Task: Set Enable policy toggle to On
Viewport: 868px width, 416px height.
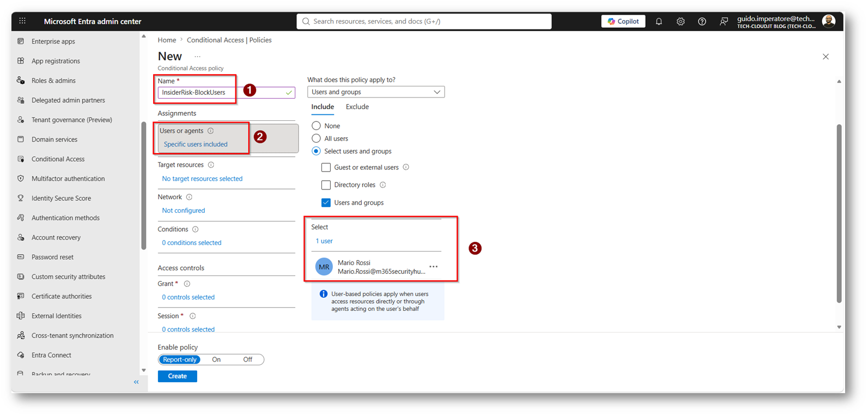Action: pyautogui.click(x=216, y=359)
